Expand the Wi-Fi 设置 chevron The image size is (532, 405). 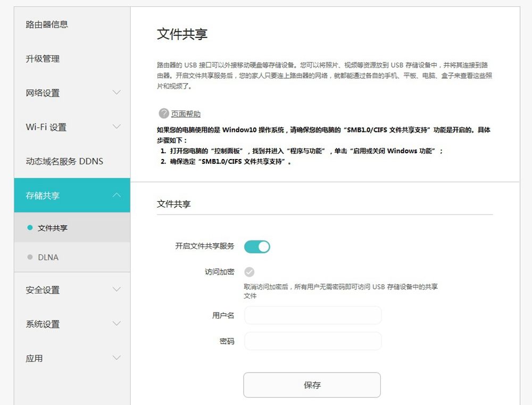click(117, 127)
